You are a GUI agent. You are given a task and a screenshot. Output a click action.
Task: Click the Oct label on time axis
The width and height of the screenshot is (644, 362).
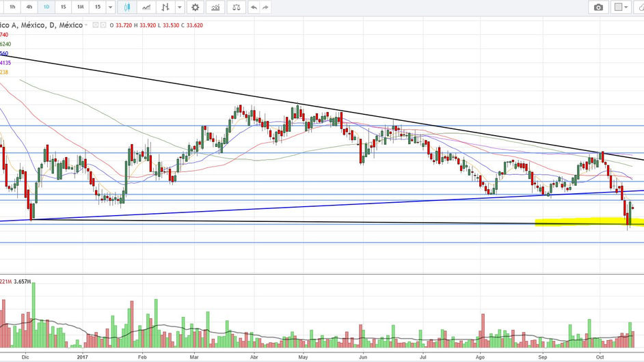[x=600, y=357]
